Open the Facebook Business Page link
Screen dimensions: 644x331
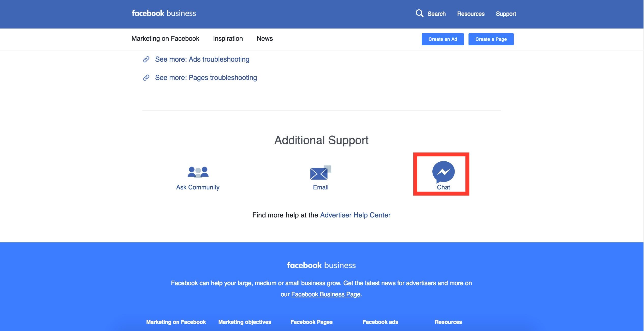click(x=326, y=294)
